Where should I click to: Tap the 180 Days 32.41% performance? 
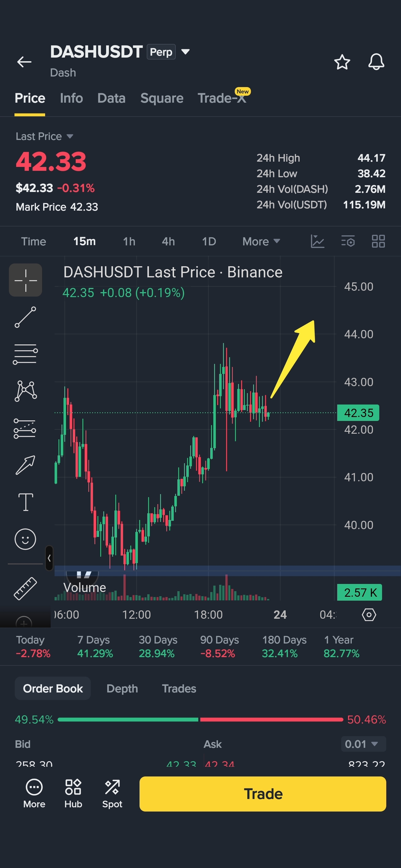[284, 647]
